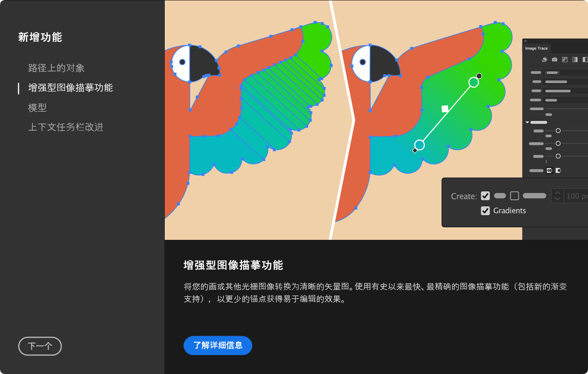Pick the Low Color preset icon

[x=565, y=60]
